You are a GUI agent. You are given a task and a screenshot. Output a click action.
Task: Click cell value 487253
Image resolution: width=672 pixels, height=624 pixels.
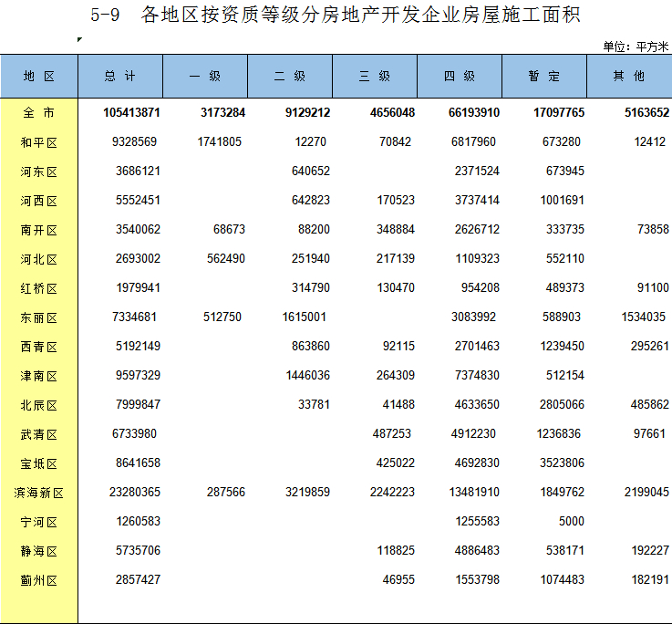(x=392, y=433)
